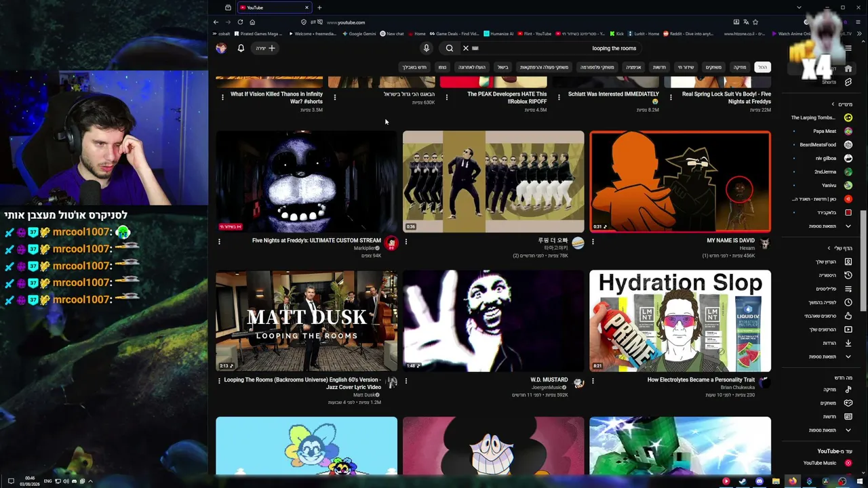Open the Shorts sidebar icon
Image resolution: width=868 pixels, height=488 pixels.
tap(848, 82)
